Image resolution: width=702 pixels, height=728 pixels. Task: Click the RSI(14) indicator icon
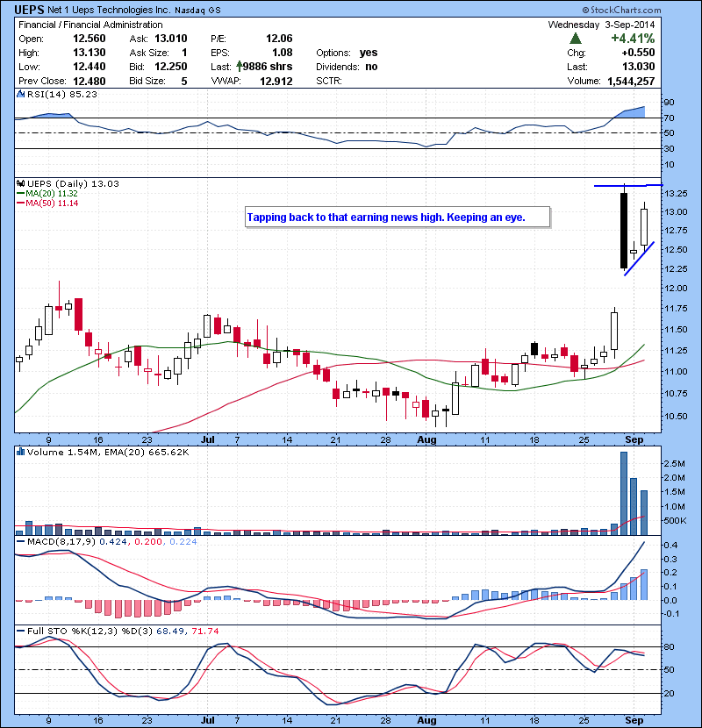(20, 94)
